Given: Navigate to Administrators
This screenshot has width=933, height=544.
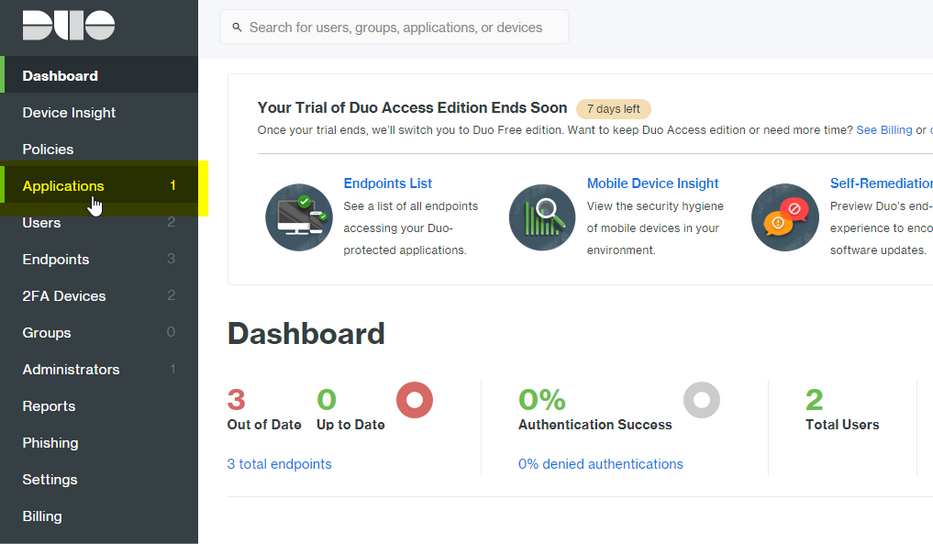Looking at the screenshot, I should pos(71,369).
